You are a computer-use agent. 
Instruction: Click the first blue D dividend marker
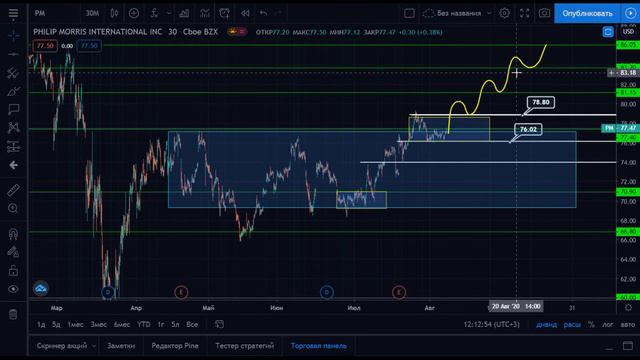pos(108,292)
